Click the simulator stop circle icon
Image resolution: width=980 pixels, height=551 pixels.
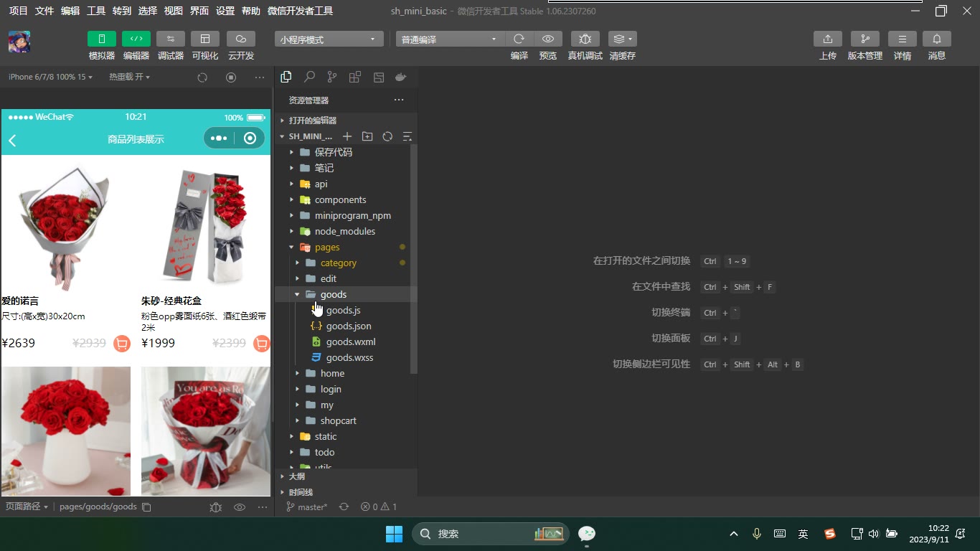[x=231, y=77]
